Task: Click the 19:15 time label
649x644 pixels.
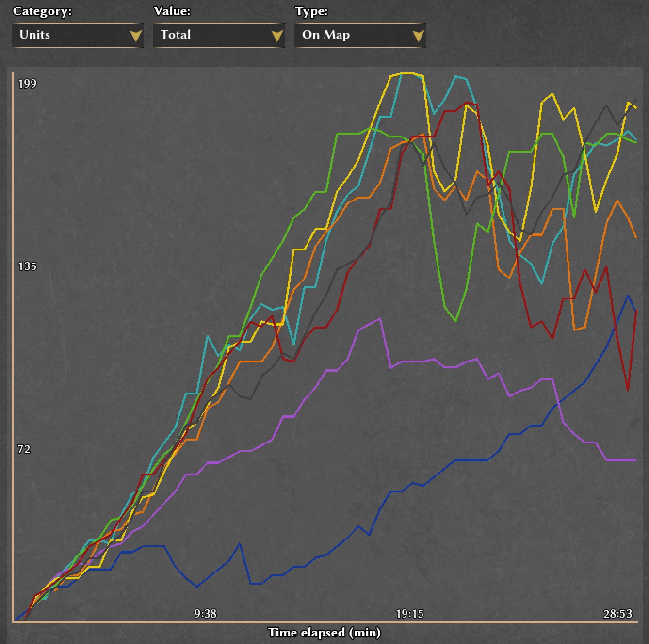Action: pos(410,613)
